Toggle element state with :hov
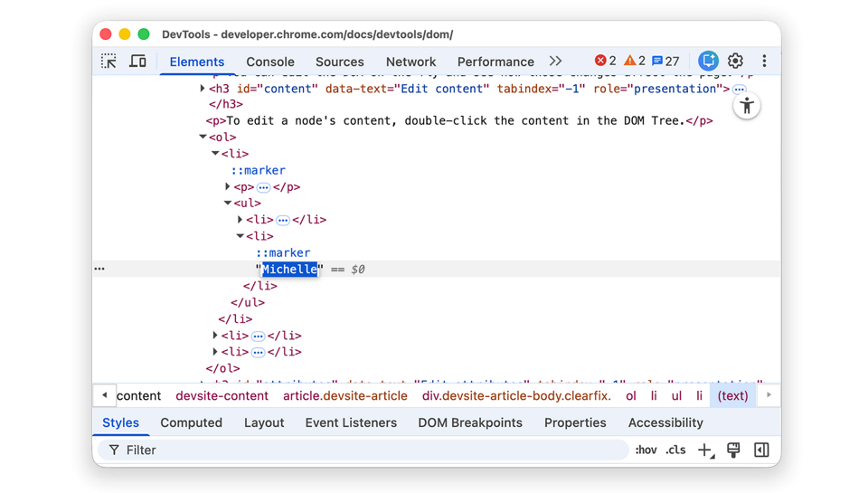Screen dimensions: 868x493 coord(646,450)
